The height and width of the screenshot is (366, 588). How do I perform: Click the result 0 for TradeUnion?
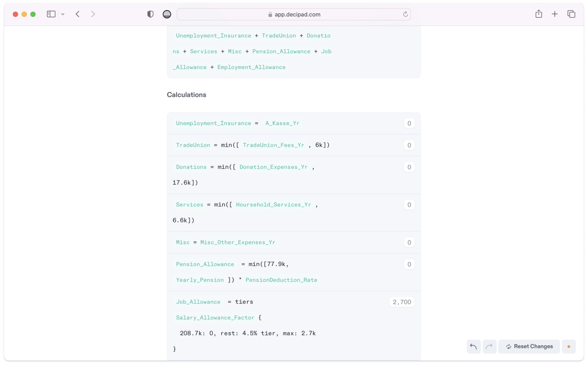(409, 145)
